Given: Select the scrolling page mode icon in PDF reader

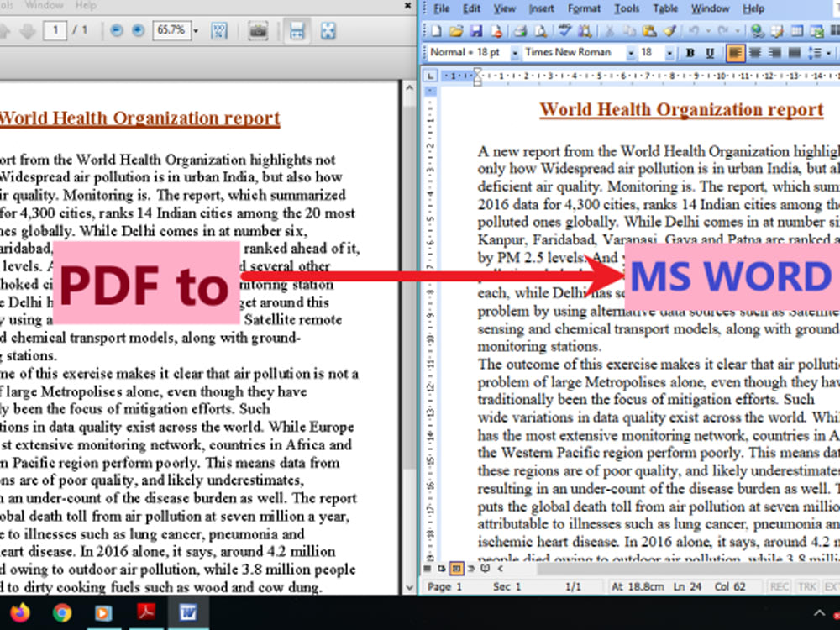Looking at the screenshot, I should (297, 30).
